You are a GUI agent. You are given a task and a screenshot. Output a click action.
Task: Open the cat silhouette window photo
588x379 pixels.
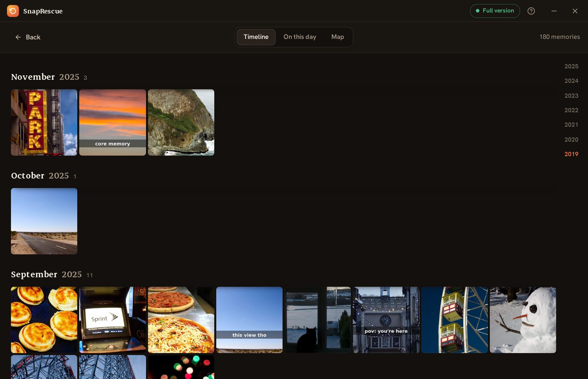[318, 320]
